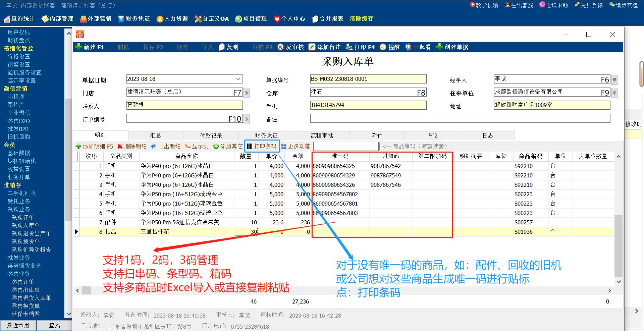This screenshot has width=644, height=331.
Task: Open 查询统计 chart icon in main menu
Action: click(x=7, y=19)
